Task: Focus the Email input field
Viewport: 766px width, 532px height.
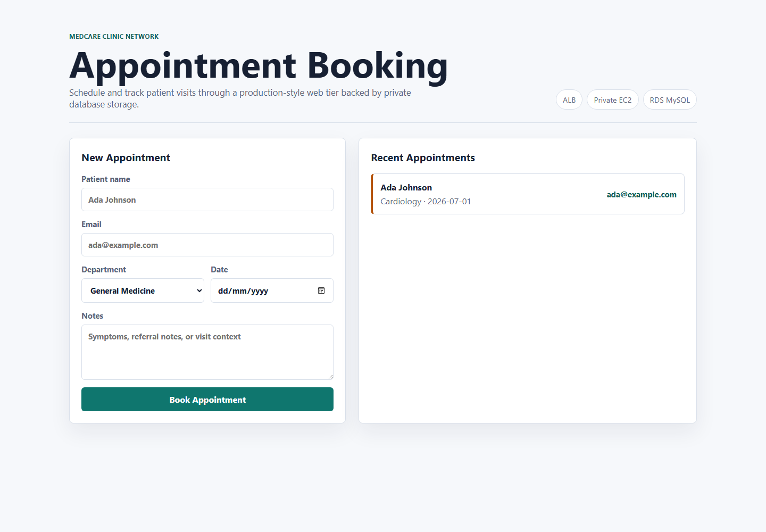Action: [x=207, y=245]
